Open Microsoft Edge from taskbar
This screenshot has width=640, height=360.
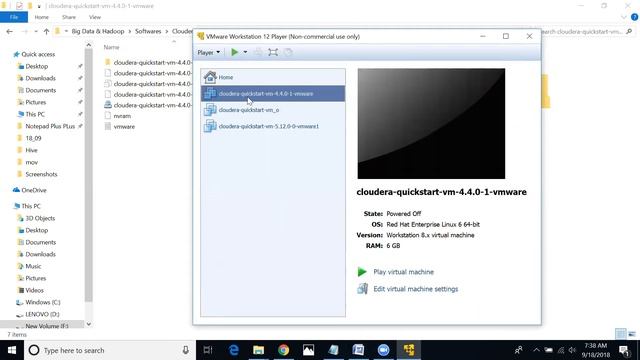tap(233, 350)
